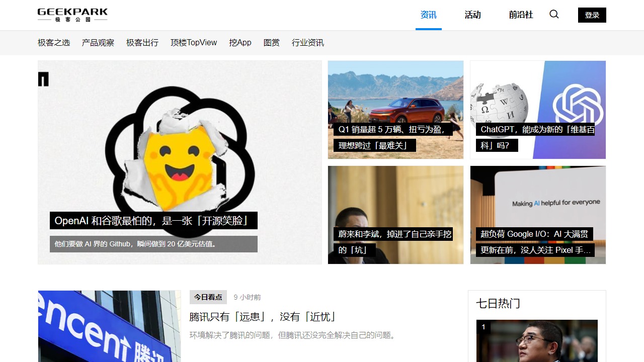Click the GeekPark logo
644x362 pixels.
click(71, 15)
